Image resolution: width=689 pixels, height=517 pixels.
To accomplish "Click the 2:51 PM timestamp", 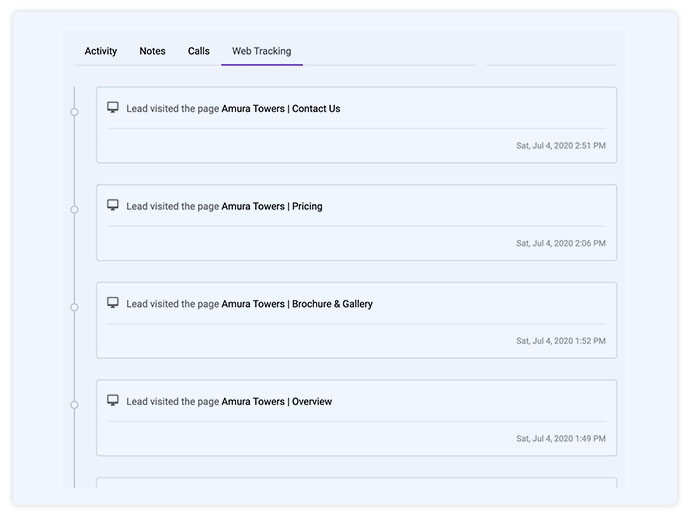I will (560, 146).
